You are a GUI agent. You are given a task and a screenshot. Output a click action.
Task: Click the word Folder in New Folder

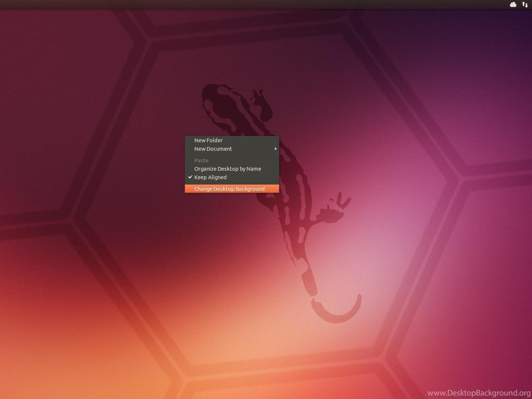click(x=215, y=140)
